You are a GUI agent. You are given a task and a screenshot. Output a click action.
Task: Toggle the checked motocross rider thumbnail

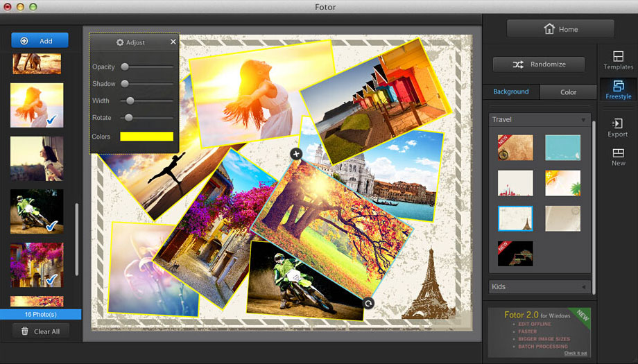[x=37, y=211]
